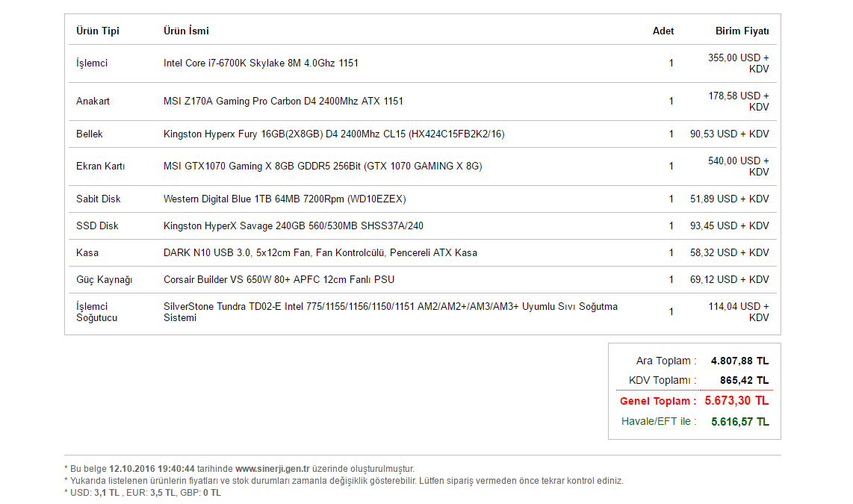Select 'Kingston Hyperx Fury 16GB' product name
This screenshot has width=853, height=504.
point(334,134)
